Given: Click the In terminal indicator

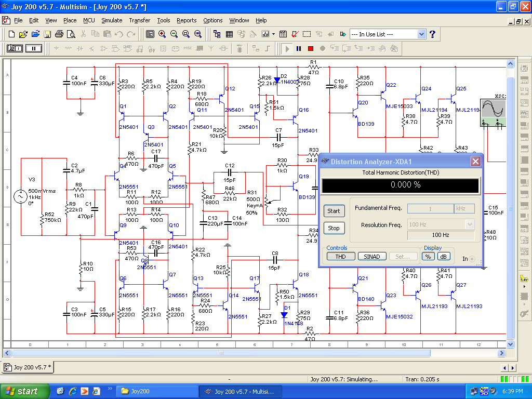Looking at the screenshot, I should click(472, 259).
